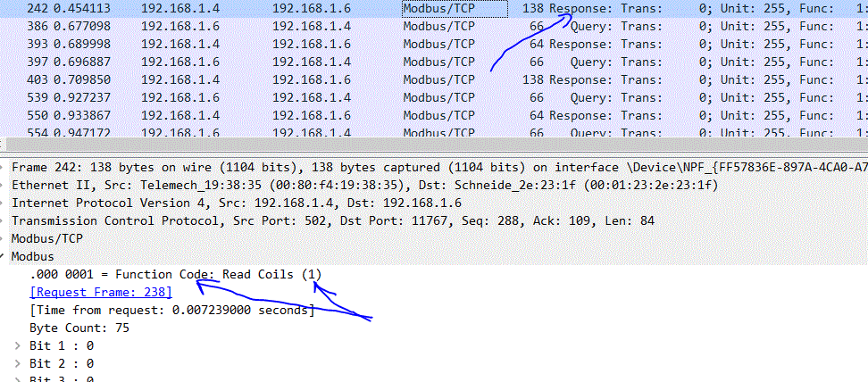
Task: Select packet number 550 row
Action: tap(434, 114)
